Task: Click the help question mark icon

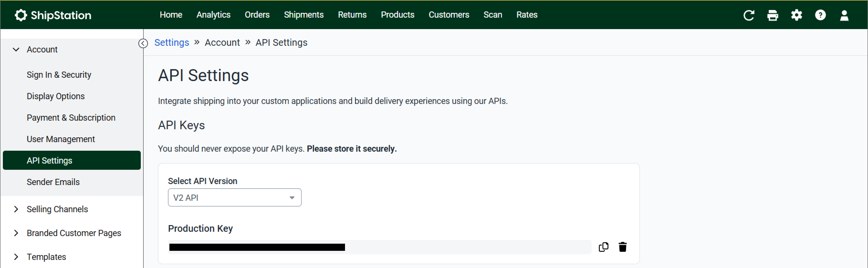Action: click(820, 15)
